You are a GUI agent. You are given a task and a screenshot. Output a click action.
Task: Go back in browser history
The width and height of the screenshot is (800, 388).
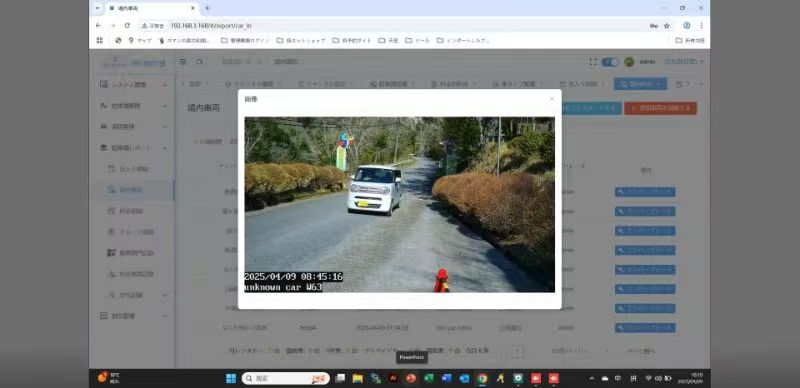click(x=98, y=26)
